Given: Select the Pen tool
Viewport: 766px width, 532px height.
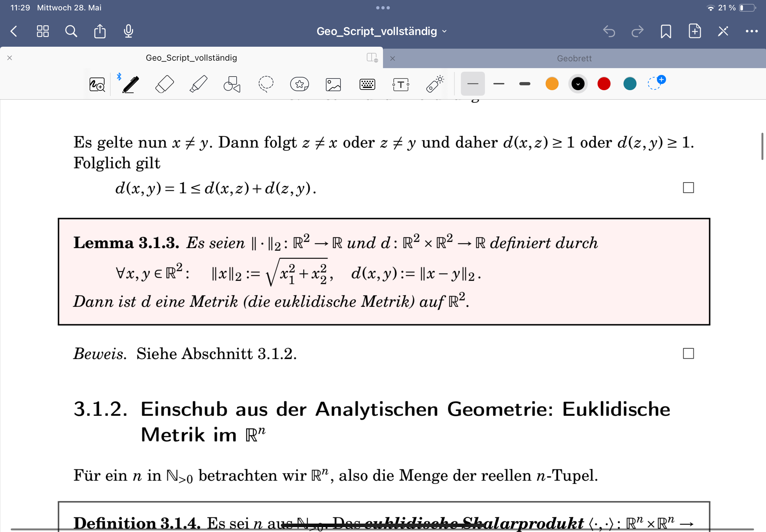Looking at the screenshot, I should (x=130, y=84).
